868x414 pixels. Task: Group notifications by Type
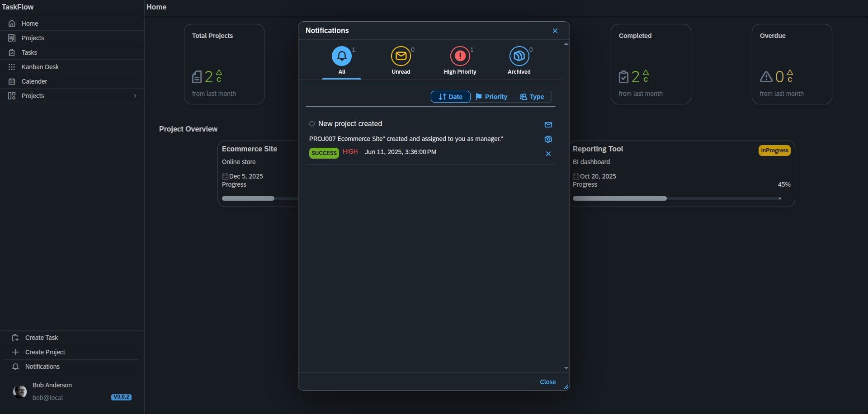click(x=532, y=97)
